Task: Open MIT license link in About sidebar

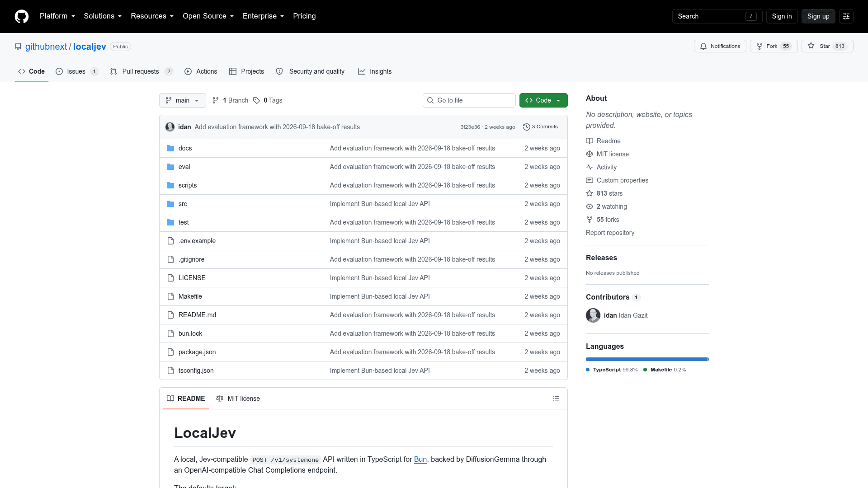Action: (x=608, y=154)
